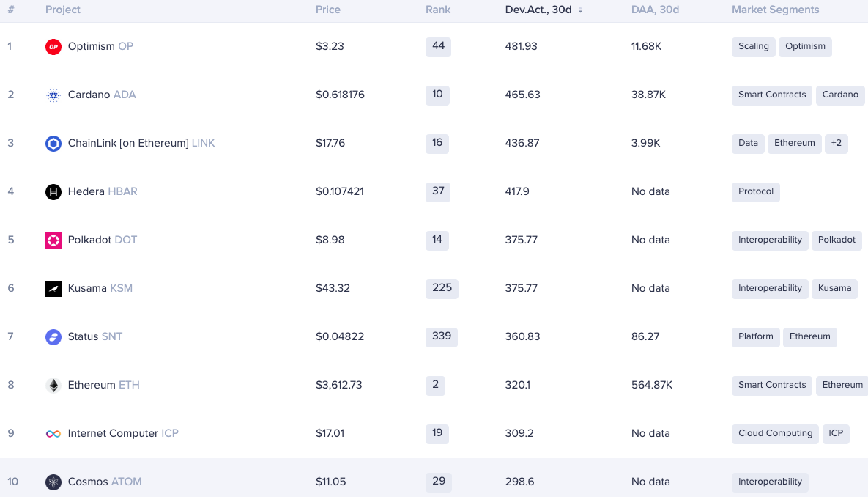Click Ethereum tag in Status row
This screenshot has height=497, width=868.
[x=810, y=337]
